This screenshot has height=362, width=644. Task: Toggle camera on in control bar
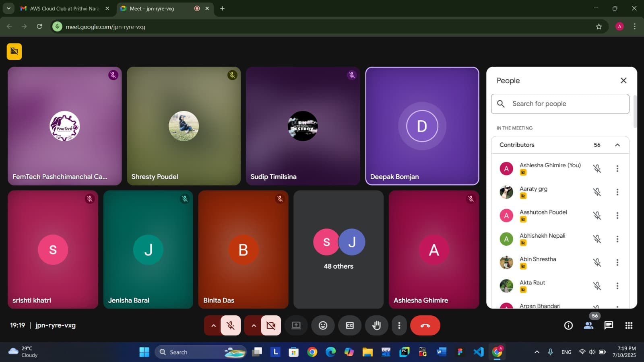tap(271, 325)
